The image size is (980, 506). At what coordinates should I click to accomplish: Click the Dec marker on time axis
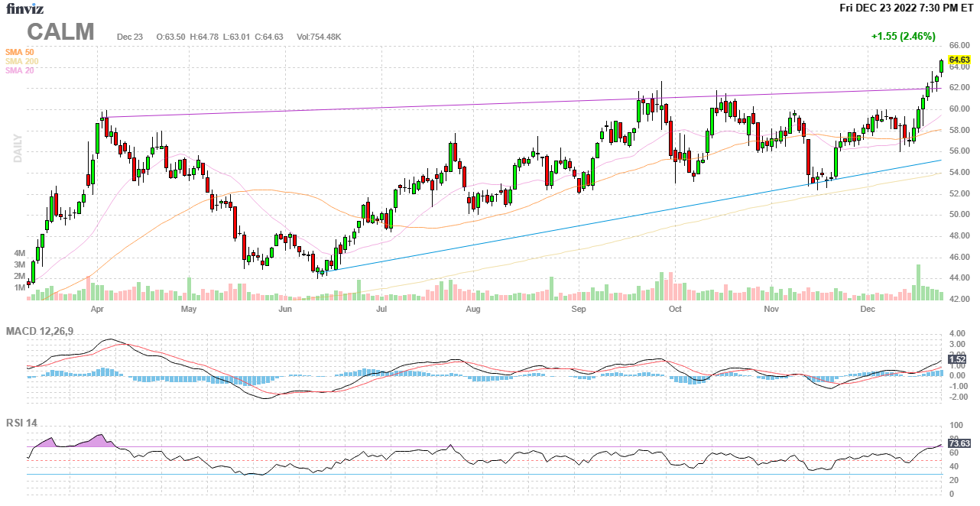[867, 310]
